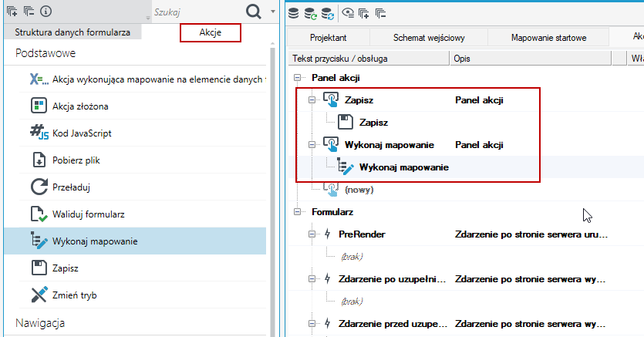
Task: Select the Kod JavaScript action icon
Action: point(39,133)
